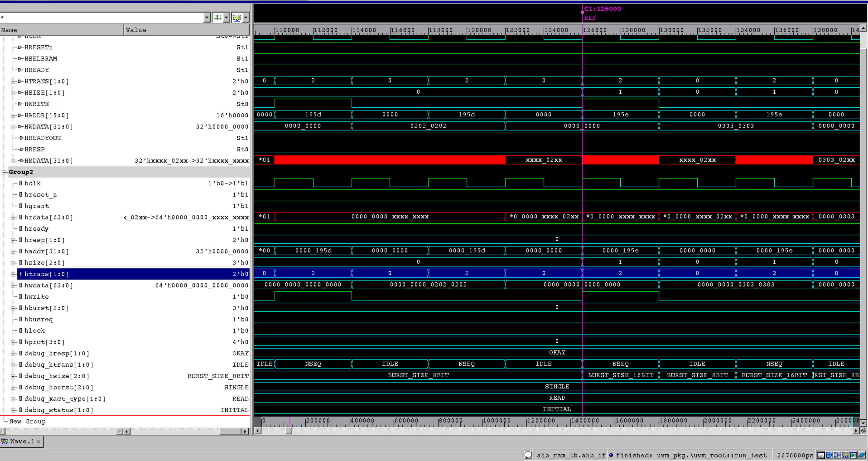868x461 pixels.
Task: Click the waveform view icon in status bar
Action: click(x=845, y=455)
